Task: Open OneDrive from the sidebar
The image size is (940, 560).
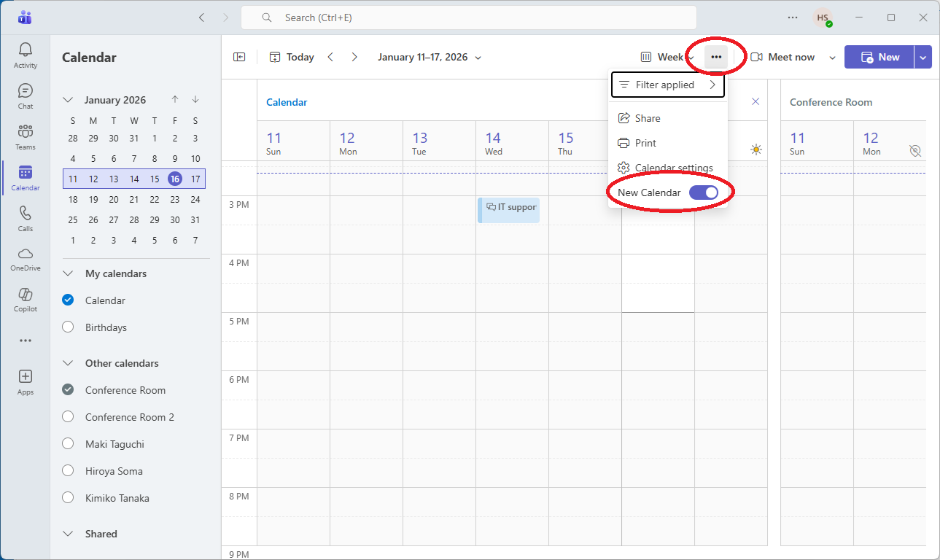Action: (x=26, y=258)
